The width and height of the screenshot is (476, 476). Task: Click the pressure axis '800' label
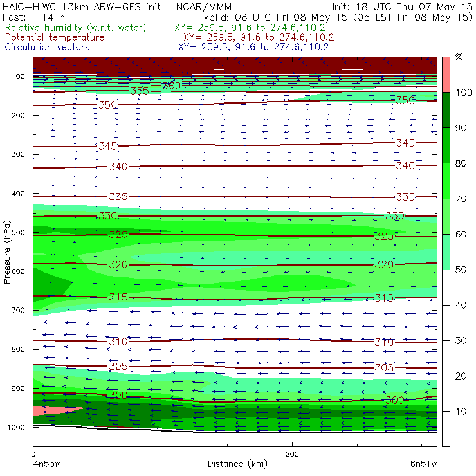(x=18, y=349)
